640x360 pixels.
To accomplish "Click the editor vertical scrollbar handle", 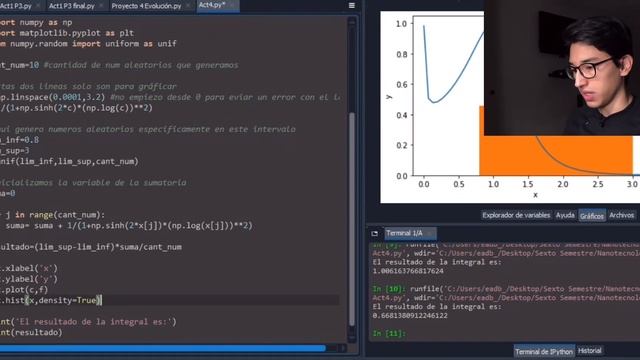I will [352, 218].
